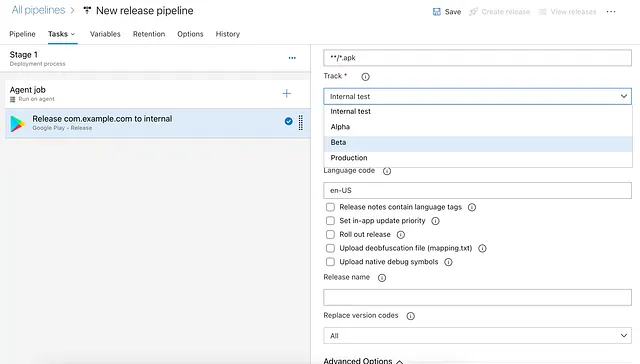Show info for Upload native debug symbols

[x=448, y=262]
